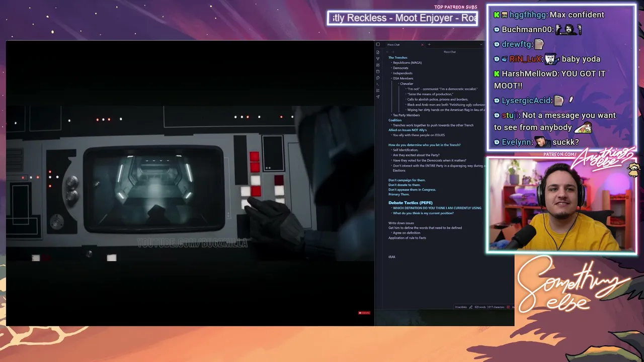Click the Kick badge beside HarshMellowD
This screenshot has height=362, width=644.
pyautogui.click(x=497, y=73)
